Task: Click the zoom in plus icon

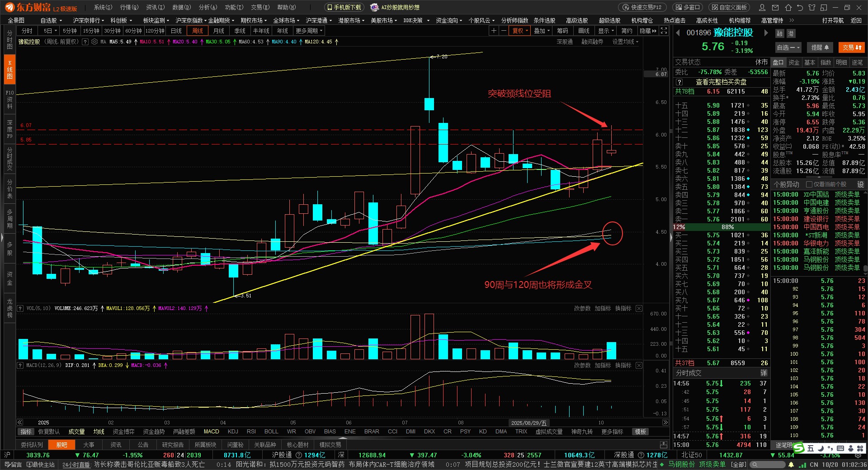Action: pyautogui.click(x=494, y=31)
